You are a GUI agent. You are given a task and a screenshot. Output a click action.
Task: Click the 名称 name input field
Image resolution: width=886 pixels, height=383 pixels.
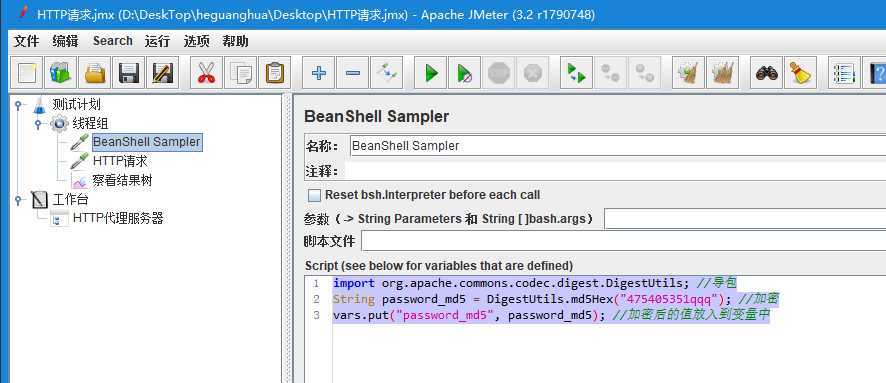tap(618, 146)
